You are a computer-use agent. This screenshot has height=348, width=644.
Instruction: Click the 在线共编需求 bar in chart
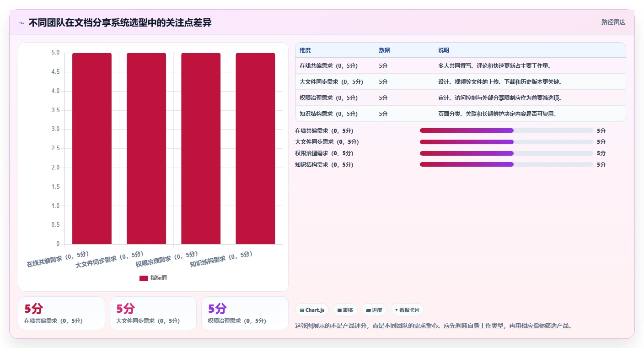point(92,148)
